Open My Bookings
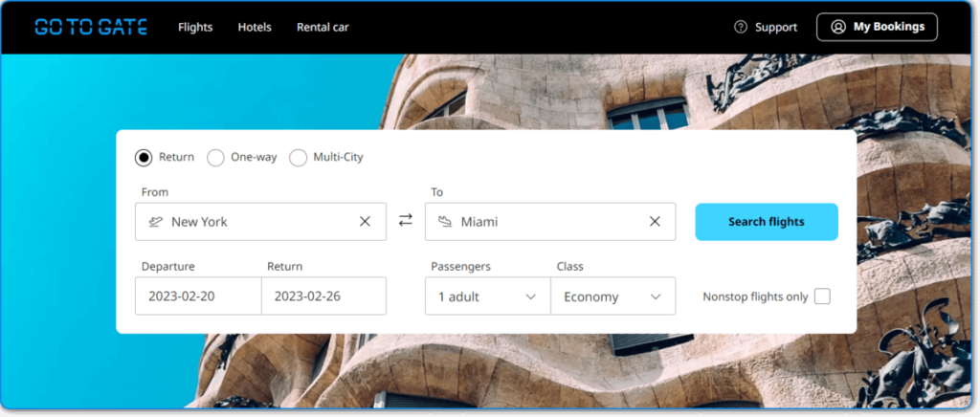 [x=877, y=27]
